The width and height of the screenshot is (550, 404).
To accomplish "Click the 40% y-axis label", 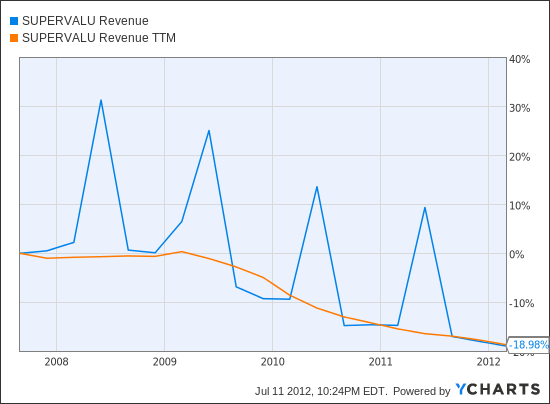I will point(519,59).
